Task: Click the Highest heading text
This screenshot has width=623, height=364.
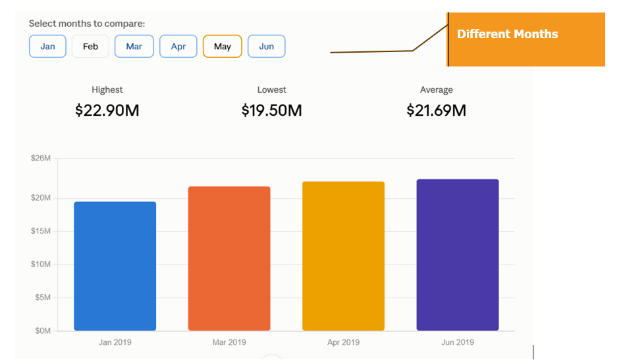Action: 107,90
